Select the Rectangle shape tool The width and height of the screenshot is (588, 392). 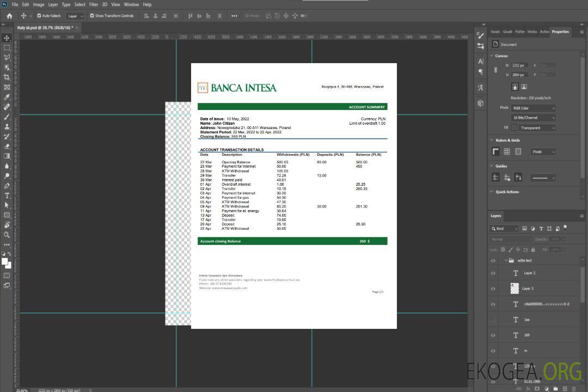point(7,215)
